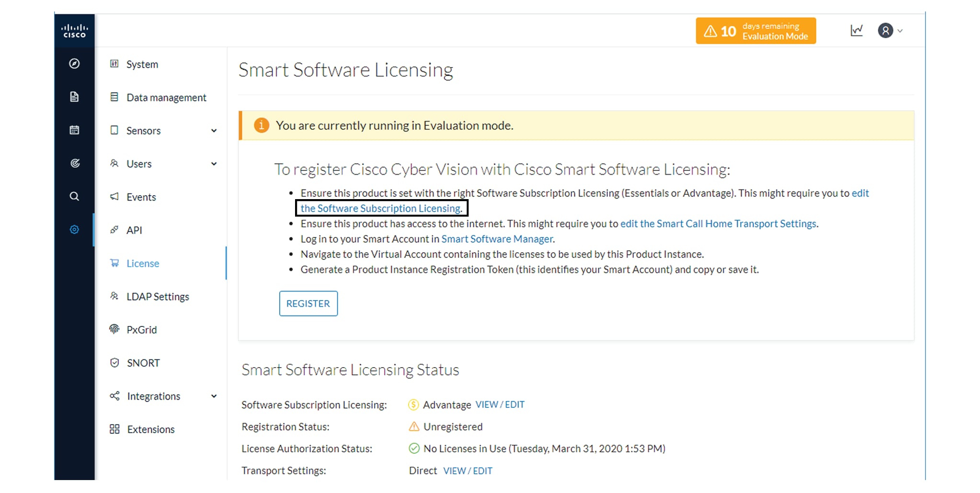The width and height of the screenshot is (980, 493).
Task: Click the Users menu icon
Action: click(x=114, y=163)
